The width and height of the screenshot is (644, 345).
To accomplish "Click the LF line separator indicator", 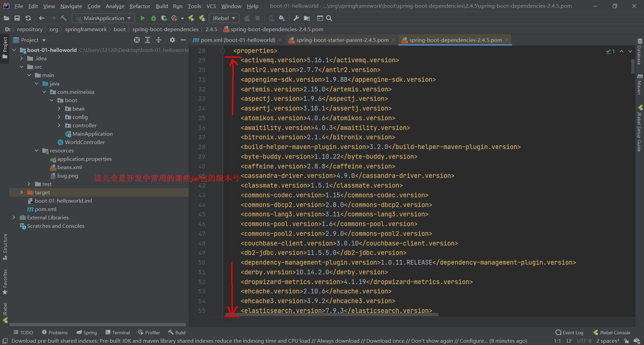I will [x=569, y=341].
